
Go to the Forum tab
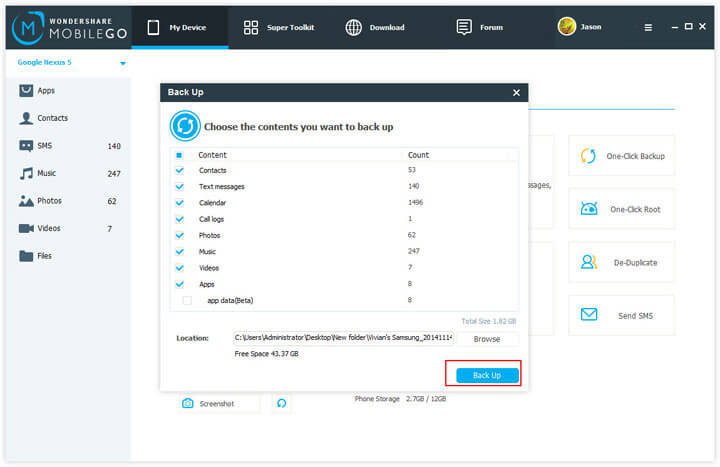point(479,28)
